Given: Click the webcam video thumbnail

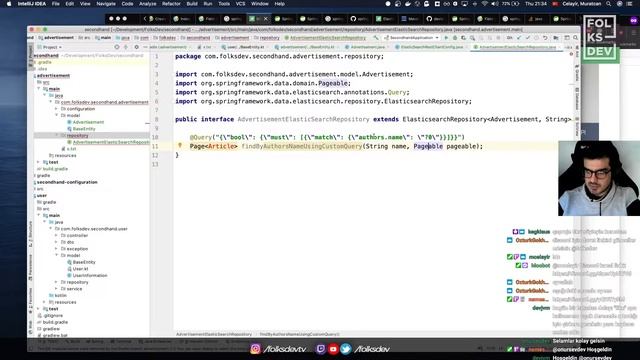Looking at the screenshot, I should [599, 178].
